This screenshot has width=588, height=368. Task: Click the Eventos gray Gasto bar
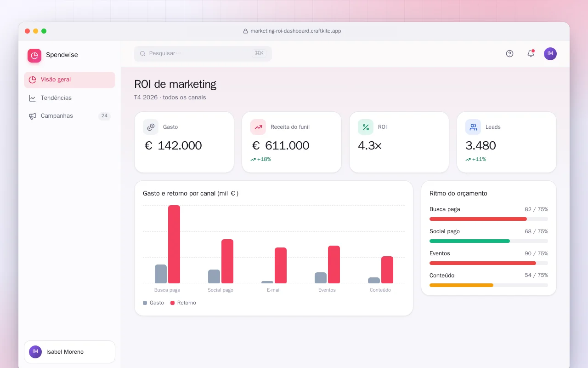click(321, 278)
